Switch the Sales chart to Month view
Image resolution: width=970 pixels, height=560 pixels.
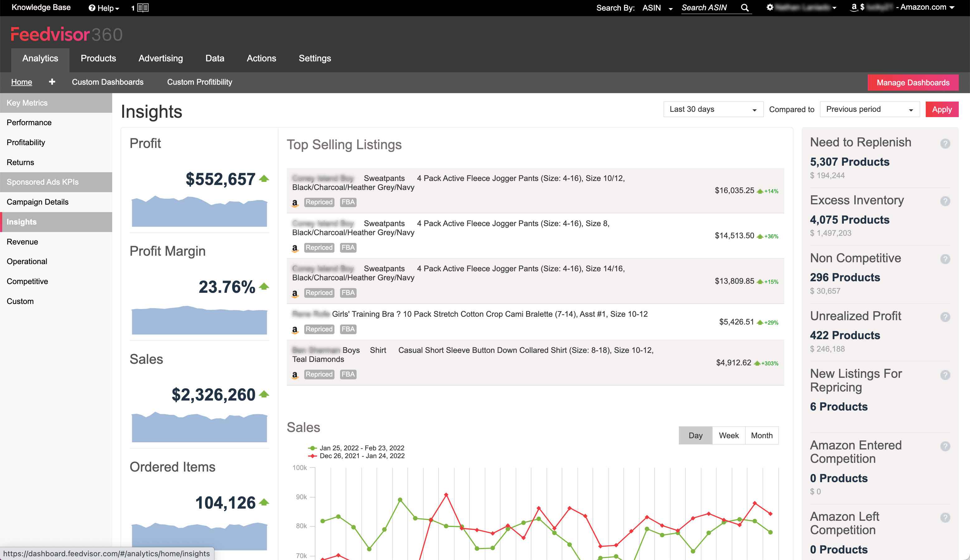761,435
